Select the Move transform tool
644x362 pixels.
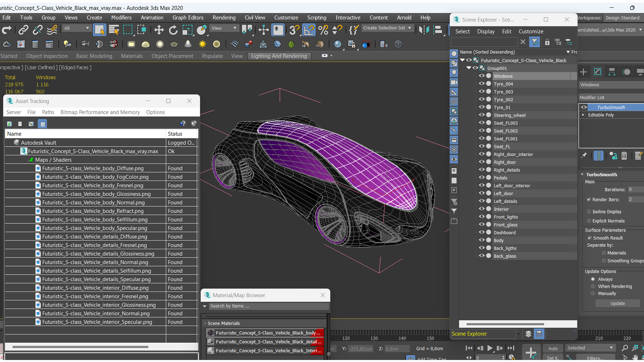tap(159, 30)
